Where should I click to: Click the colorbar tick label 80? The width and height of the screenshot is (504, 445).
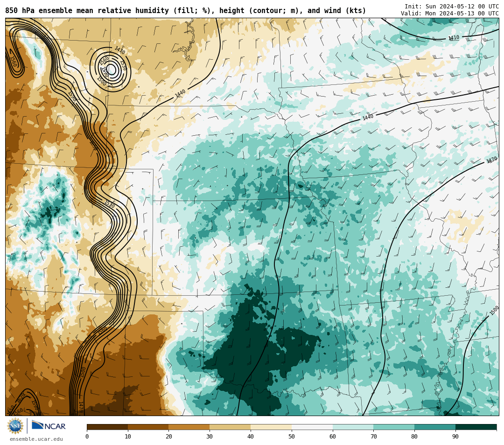(x=414, y=436)
